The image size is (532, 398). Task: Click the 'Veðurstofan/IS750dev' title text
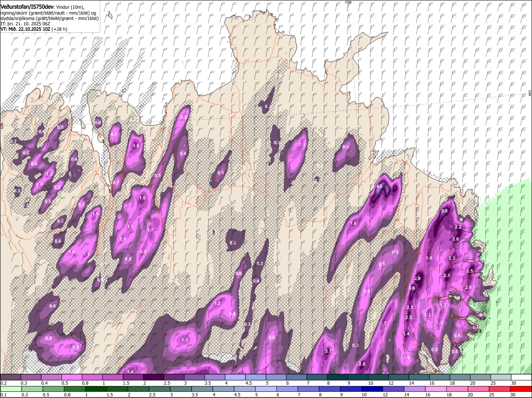coord(27,7)
